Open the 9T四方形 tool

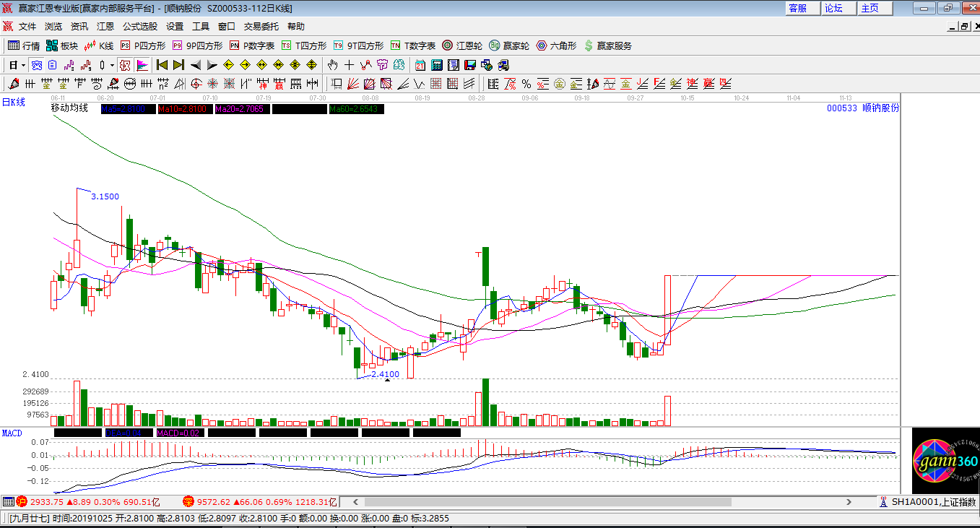[x=358, y=46]
